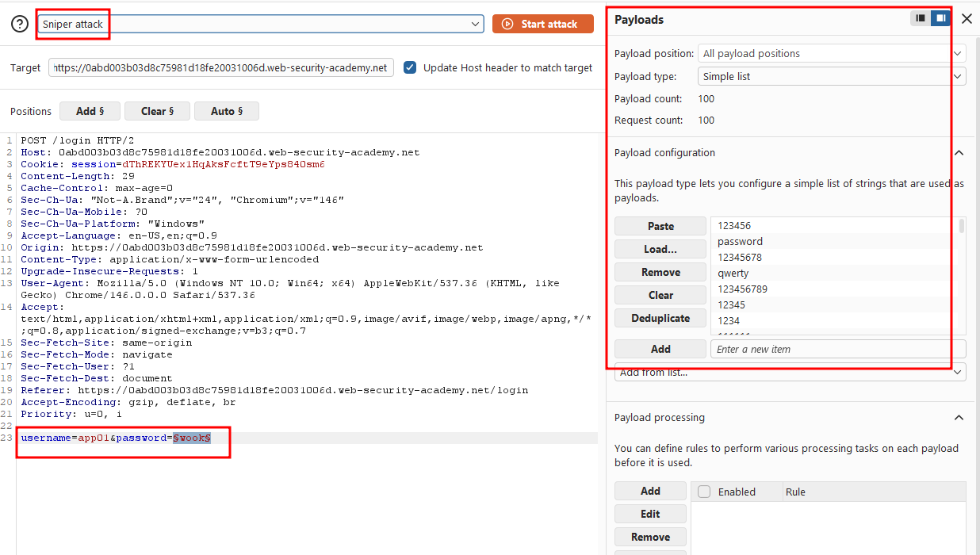Click the Cache-Control: max-age=0 header line
Image resolution: width=980 pixels, height=555 pixels.
coord(97,188)
